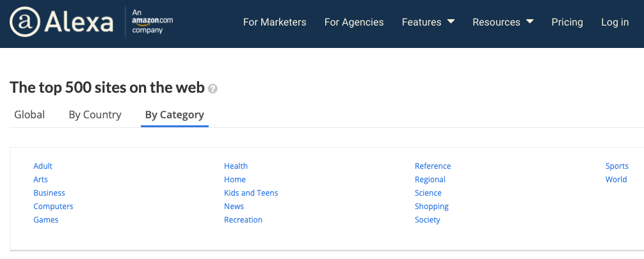The height and width of the screenshot is (259, 644).
Task: Open the For Agencies page
Action: coord(354,22)
